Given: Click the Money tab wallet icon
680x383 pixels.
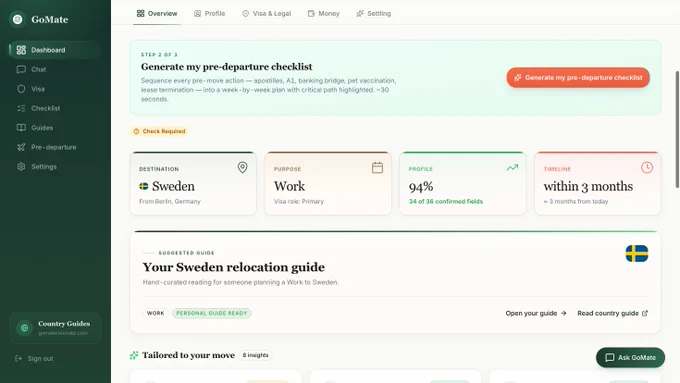Looking at the screenshot, I should click(x=311, y=13).
